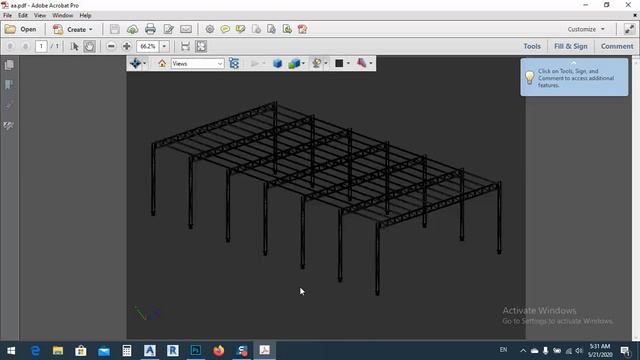Select the 3D rotate navigation tool
640x360 pixels.
pyautogui.click(x=135, y=63)
